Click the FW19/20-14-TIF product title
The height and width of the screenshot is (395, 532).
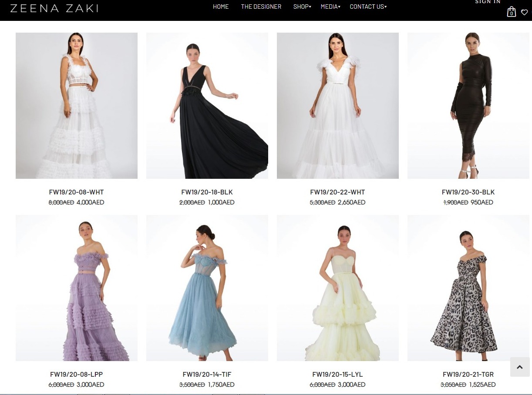click(x=207, y=374)
